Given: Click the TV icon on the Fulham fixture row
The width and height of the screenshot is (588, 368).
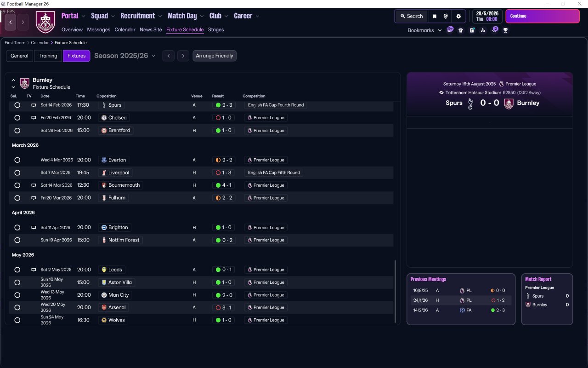Looking at the screenshot, I should coord(34,198).
